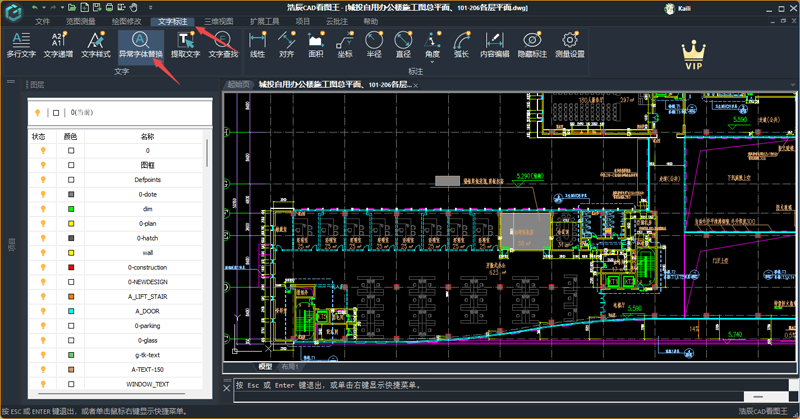Choose the 半径 radius dimension tool
800x419 pixels.
[x=374, y=41]
